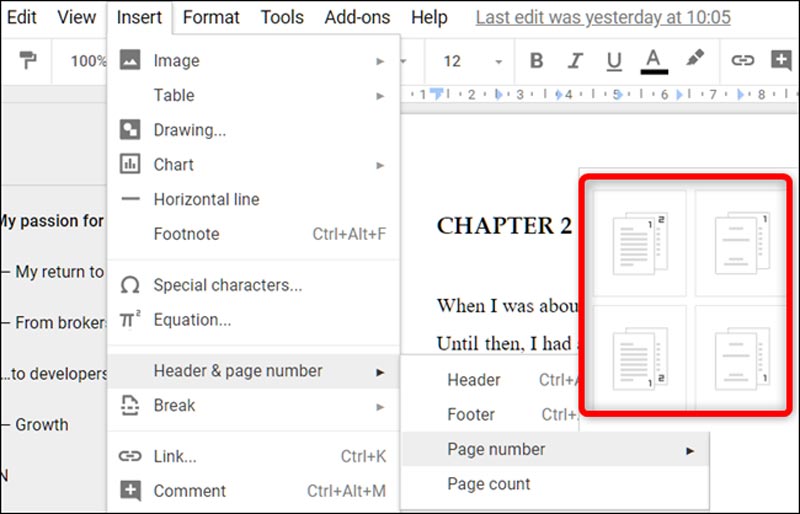Open the zoom level 100% dropdown
This screenshot has width=800, height=514.
tap(88, 61)
